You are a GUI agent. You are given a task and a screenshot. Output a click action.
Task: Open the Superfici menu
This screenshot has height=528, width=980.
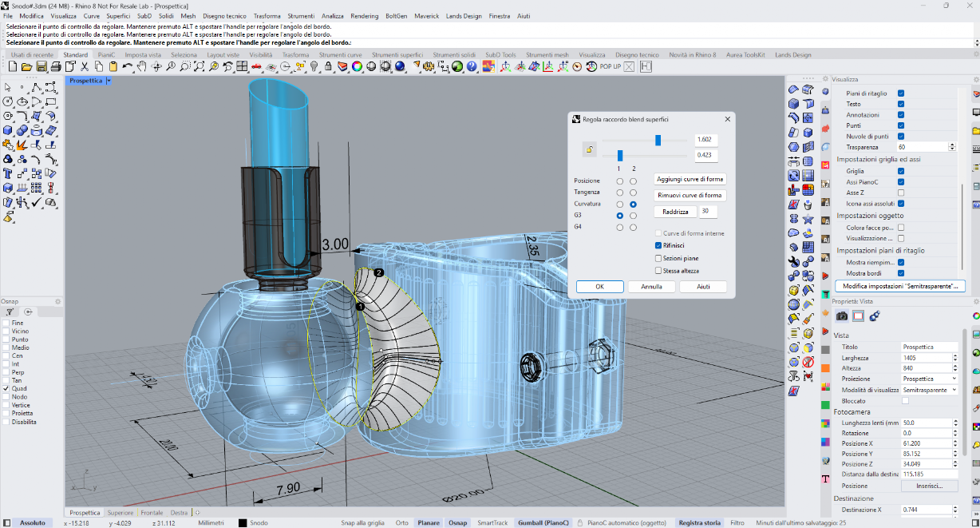coord(118,16)
